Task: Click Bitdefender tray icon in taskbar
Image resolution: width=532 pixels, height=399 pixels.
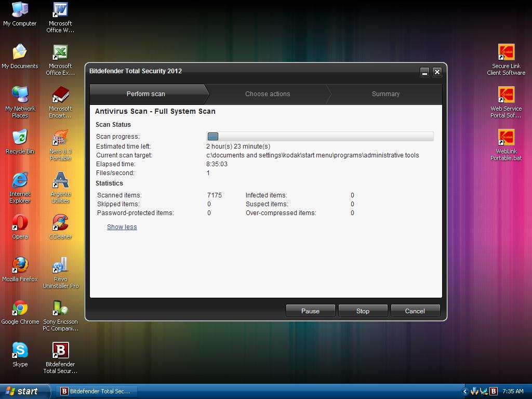Action: pyautogui.click(x=494, y=392)
